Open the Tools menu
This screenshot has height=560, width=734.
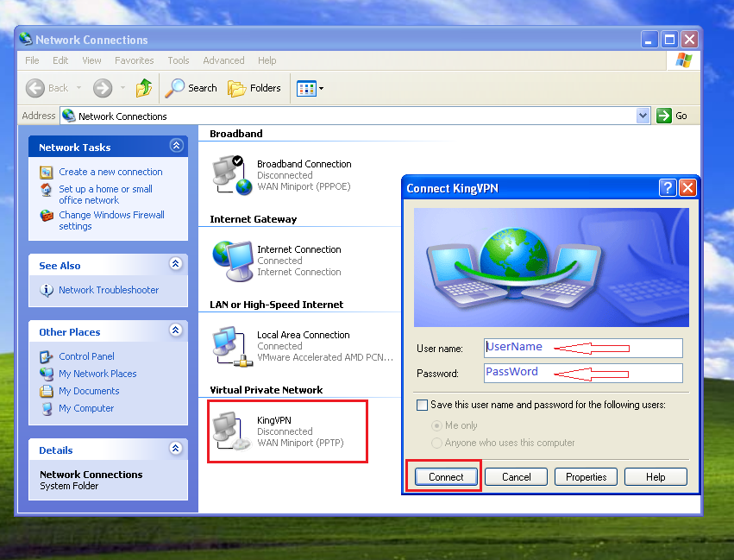[x=179, y=60]
